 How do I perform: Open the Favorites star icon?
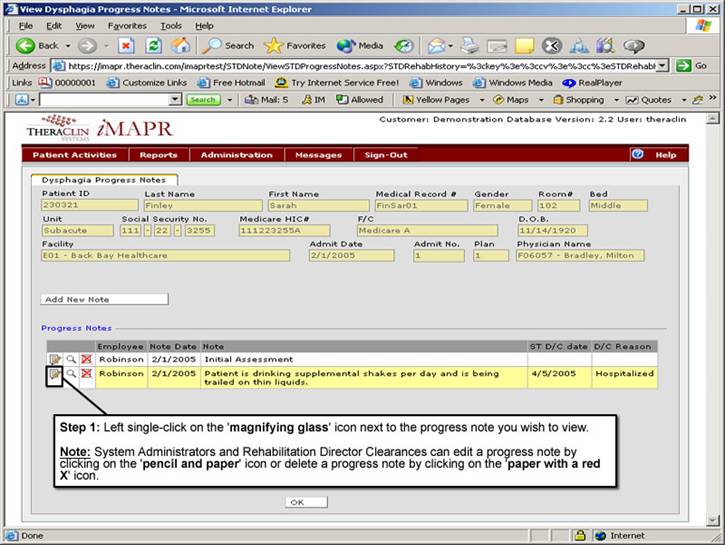click(273, 45)
